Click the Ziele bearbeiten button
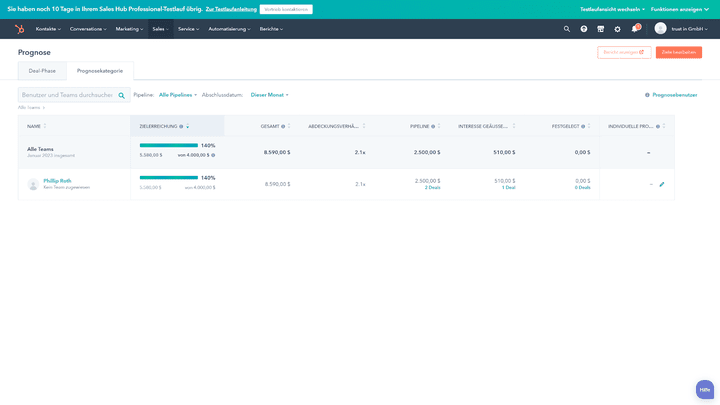The image size is (720, 405). pos(678,52)
